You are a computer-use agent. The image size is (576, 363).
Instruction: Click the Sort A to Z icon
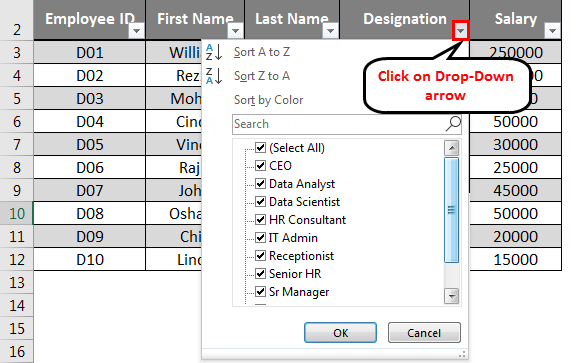tap(214, 52)
